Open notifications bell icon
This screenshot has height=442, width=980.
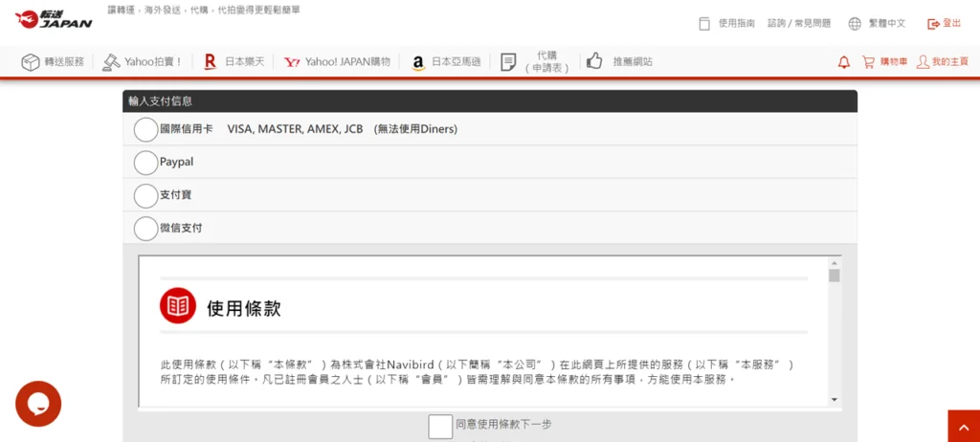[x=844, y=62]
